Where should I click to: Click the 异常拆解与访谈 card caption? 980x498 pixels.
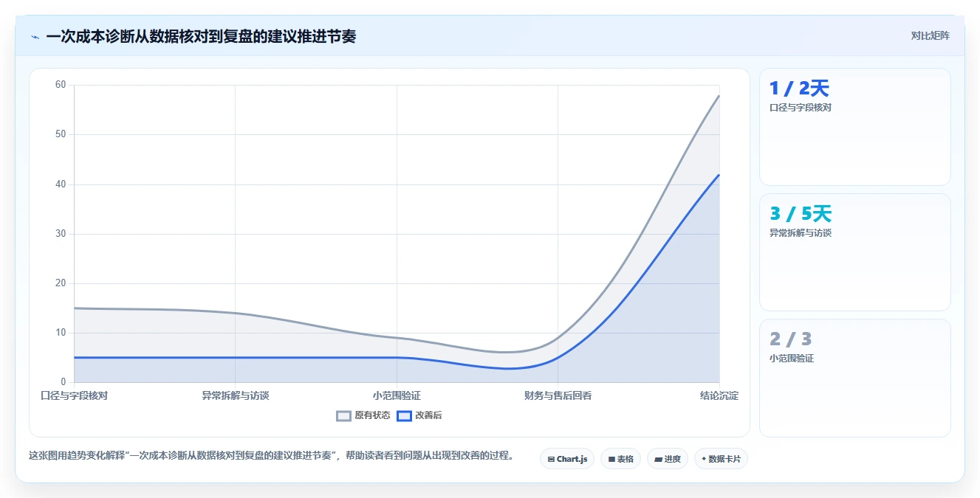(801, 233)
